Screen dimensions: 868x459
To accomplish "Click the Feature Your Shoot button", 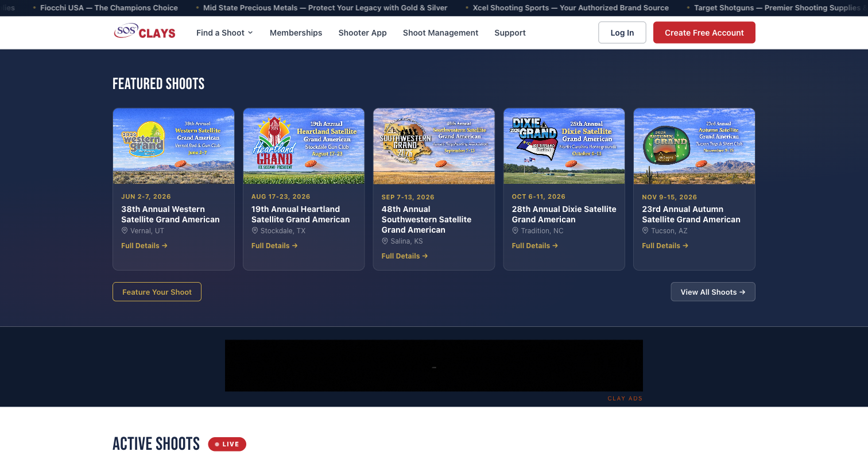I will (x=157, y=292).
